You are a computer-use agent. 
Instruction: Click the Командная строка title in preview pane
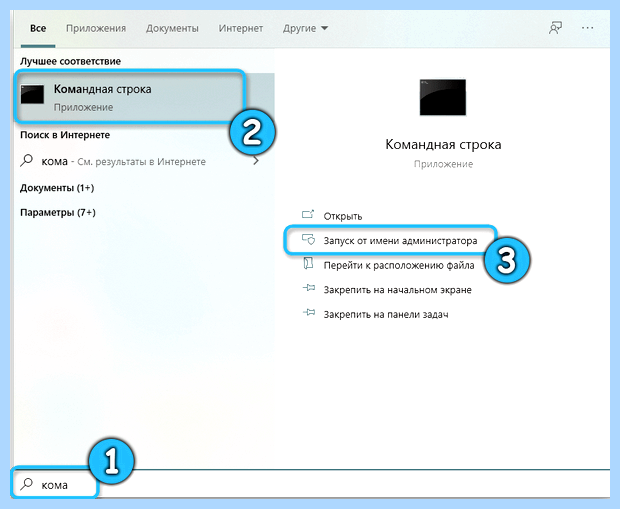pos(443,145)
